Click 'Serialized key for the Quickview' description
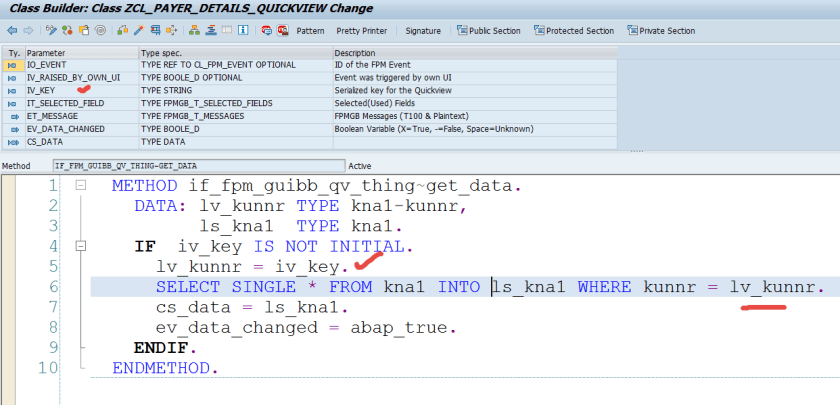Screen dimensions: 840x405 (475, 91)
